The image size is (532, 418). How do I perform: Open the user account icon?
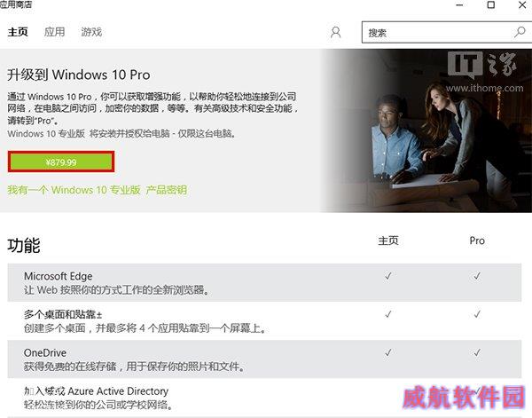(335, 33)
